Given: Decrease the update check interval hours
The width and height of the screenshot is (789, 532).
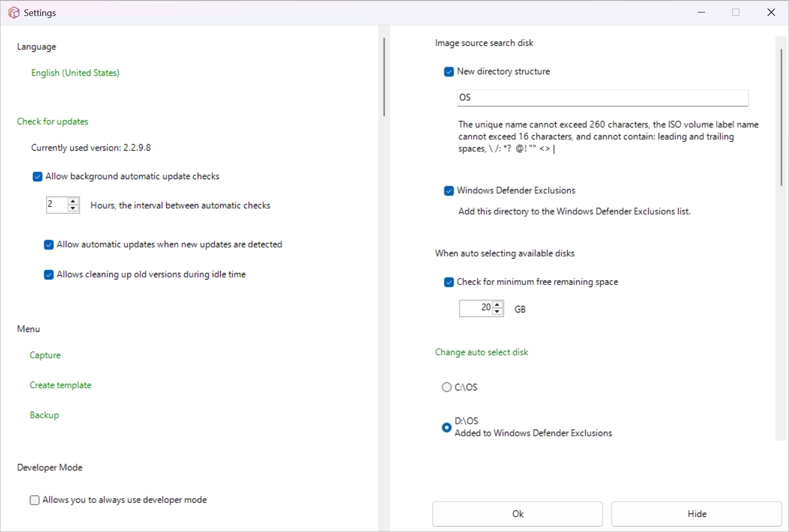Looking at the screenshot, I should (73, 209).
